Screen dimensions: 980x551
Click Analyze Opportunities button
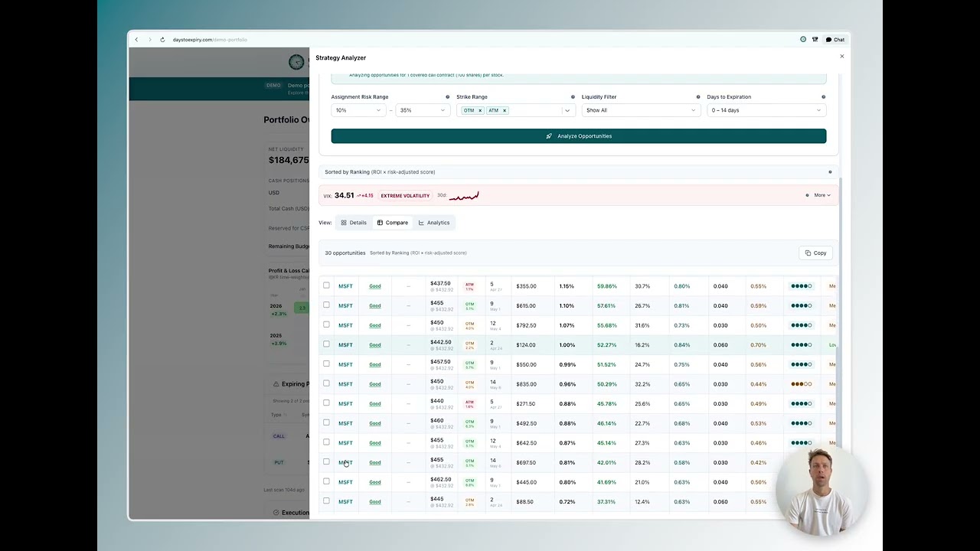579,136
